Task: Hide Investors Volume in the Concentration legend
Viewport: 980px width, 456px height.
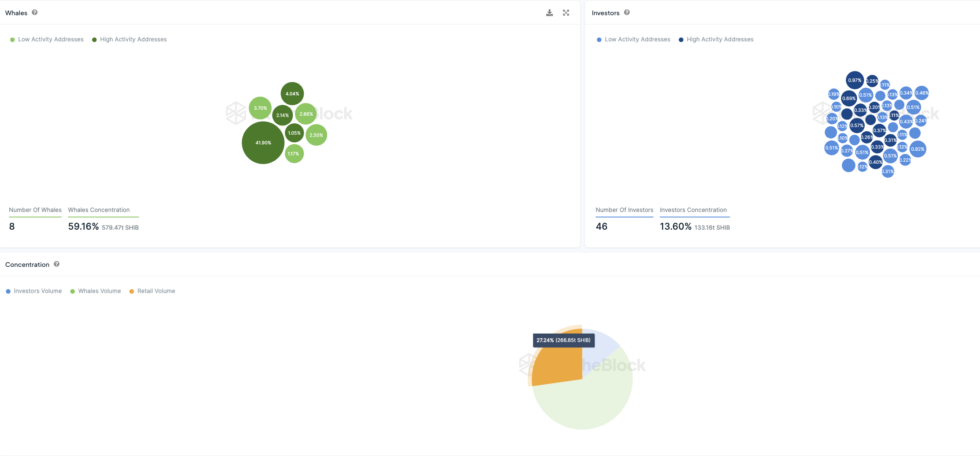Action: point(34,291)
